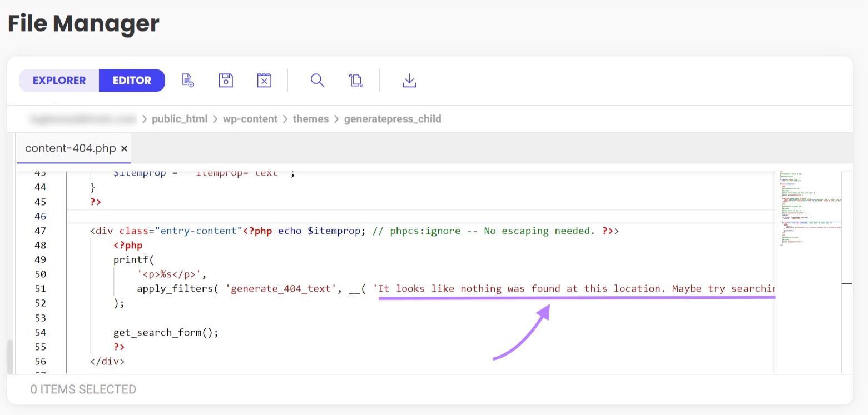
Task: Create a new file using the toolbar icon
Action: click(187, 80)
